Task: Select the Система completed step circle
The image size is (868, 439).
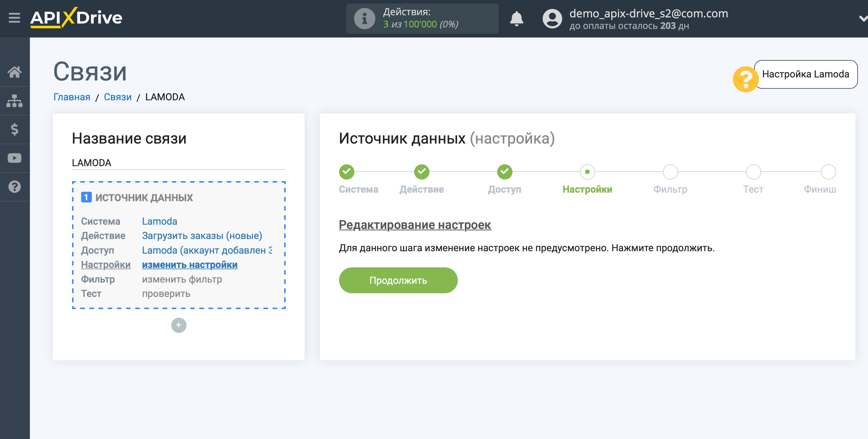Action: (346, 172)
